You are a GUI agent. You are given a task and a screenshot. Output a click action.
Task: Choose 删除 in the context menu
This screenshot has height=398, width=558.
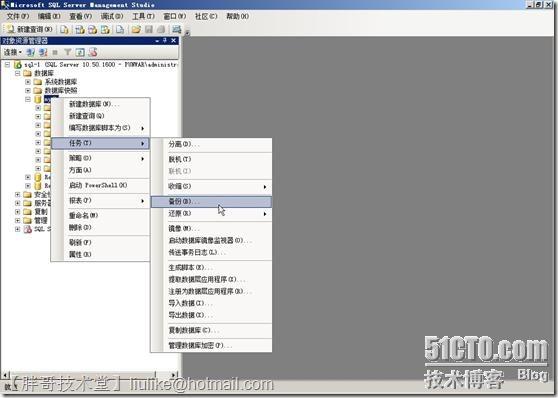pyautogui.click(x=100, y=227)
